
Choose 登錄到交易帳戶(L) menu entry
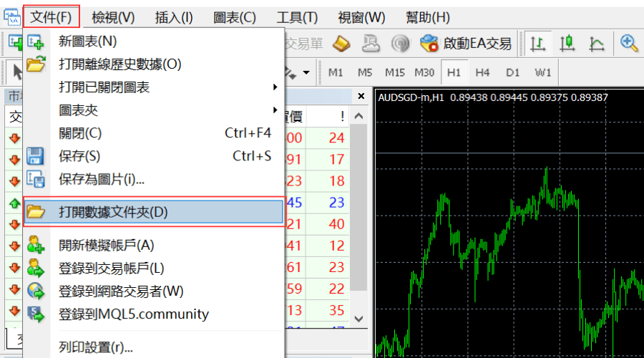154,268
